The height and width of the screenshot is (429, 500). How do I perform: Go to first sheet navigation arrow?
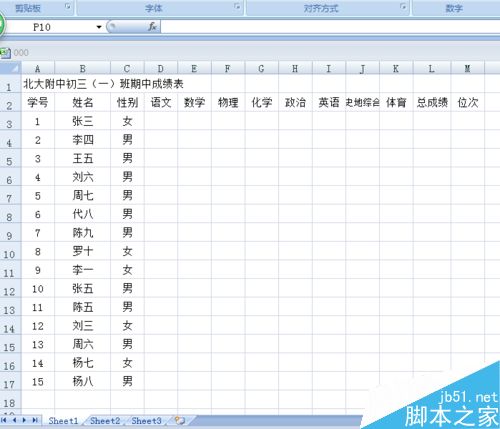4,420
